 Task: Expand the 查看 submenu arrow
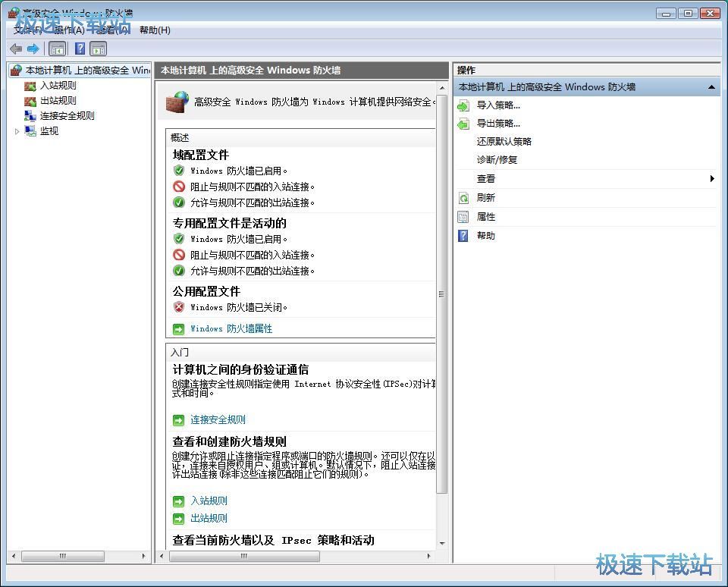tap(712, 179)
